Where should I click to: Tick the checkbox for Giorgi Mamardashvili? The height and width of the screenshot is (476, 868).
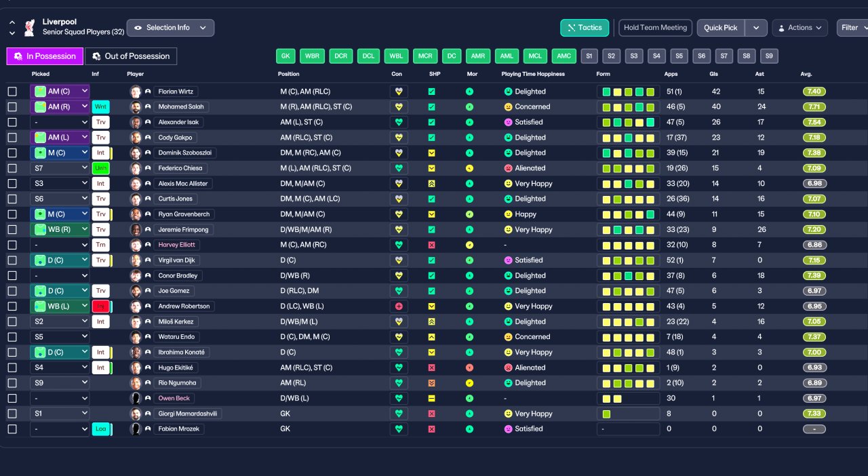click(12, 414)
